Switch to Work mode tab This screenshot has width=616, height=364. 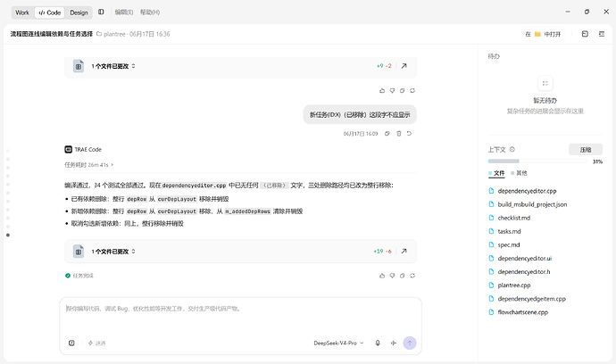pos(22,12)
